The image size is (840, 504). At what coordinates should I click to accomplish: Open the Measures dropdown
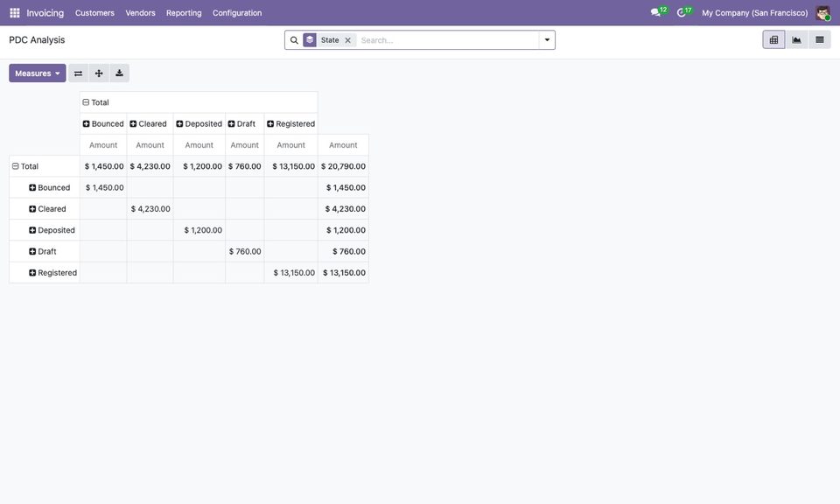click(x=38, y=73)
